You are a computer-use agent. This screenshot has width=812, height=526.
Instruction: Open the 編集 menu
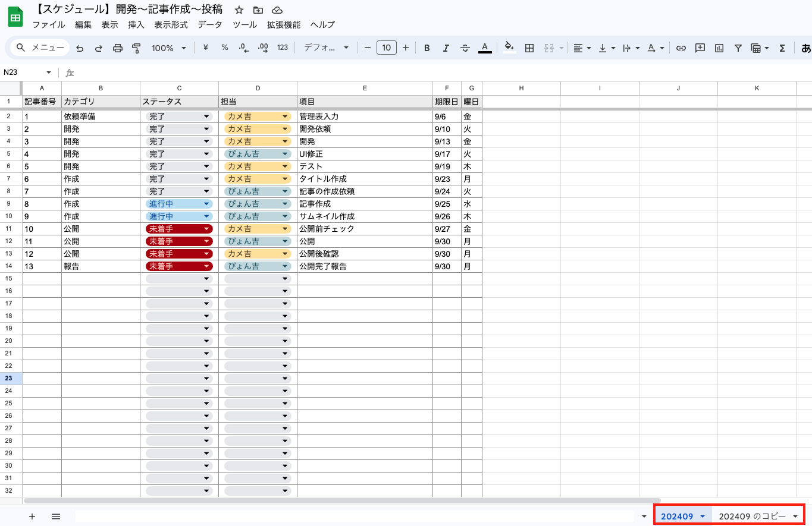(x=83, y=25)
